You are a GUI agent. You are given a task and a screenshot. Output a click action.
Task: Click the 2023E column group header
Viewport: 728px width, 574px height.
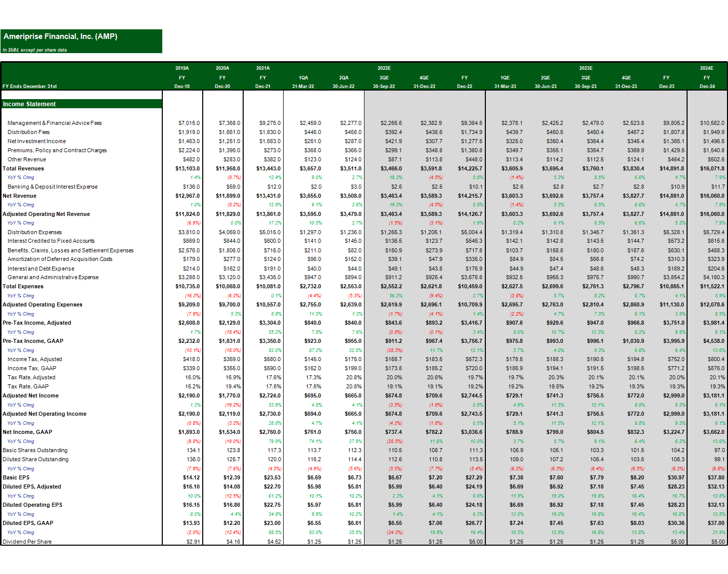pos(585,67)
